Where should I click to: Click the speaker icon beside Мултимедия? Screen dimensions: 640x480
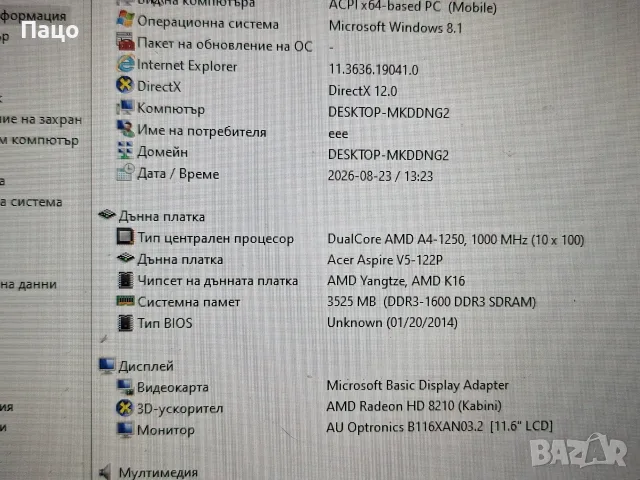click(x=105, y=472)
